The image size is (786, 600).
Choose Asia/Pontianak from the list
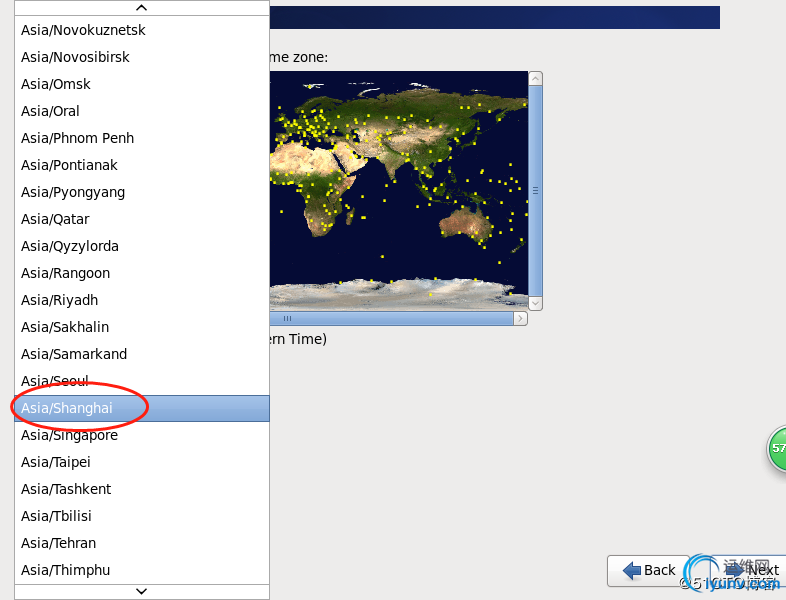point(142,165)
